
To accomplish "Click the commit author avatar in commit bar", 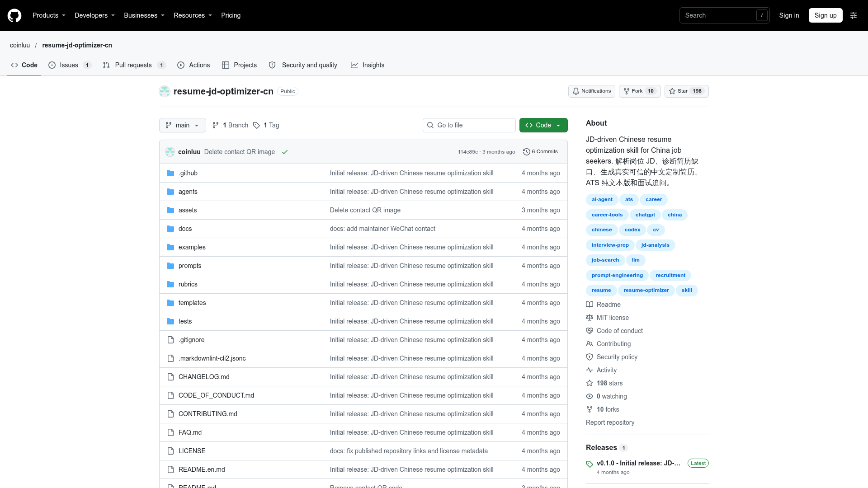I will click(170, 152).
